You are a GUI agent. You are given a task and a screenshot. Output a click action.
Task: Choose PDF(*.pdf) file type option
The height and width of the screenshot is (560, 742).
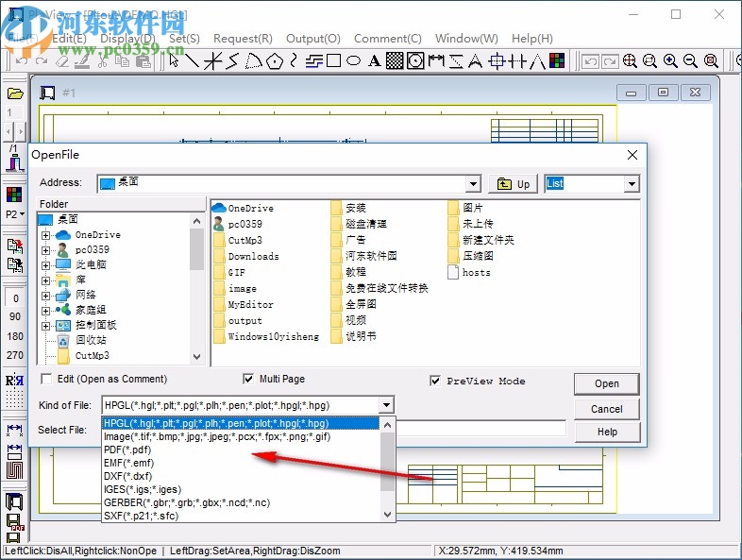241,450
